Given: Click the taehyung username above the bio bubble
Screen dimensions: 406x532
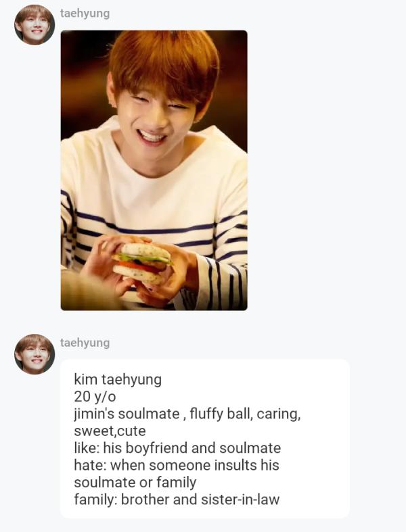Looking at the screenshot, I should pos(85,343).
